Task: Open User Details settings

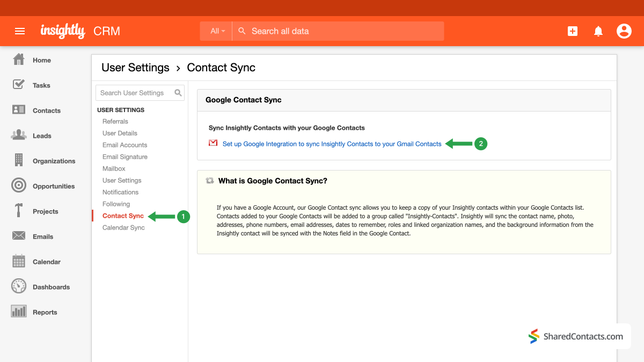Action: pos(120,134)
